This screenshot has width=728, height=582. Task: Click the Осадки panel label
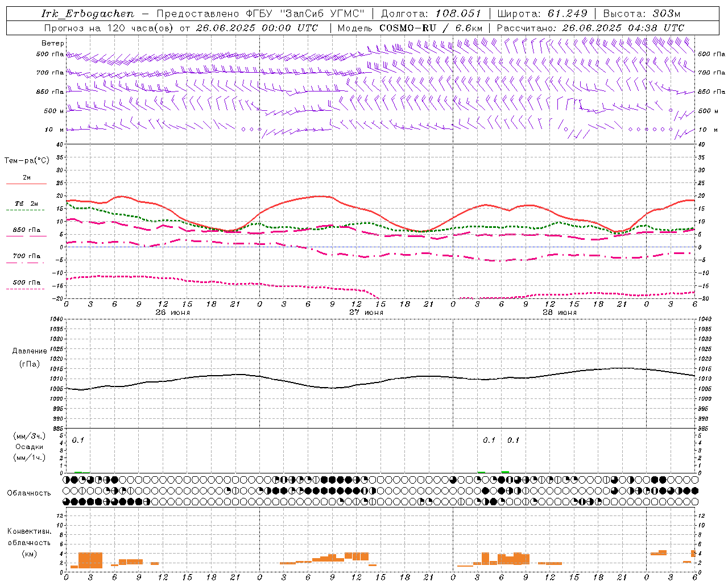[30, 447]
